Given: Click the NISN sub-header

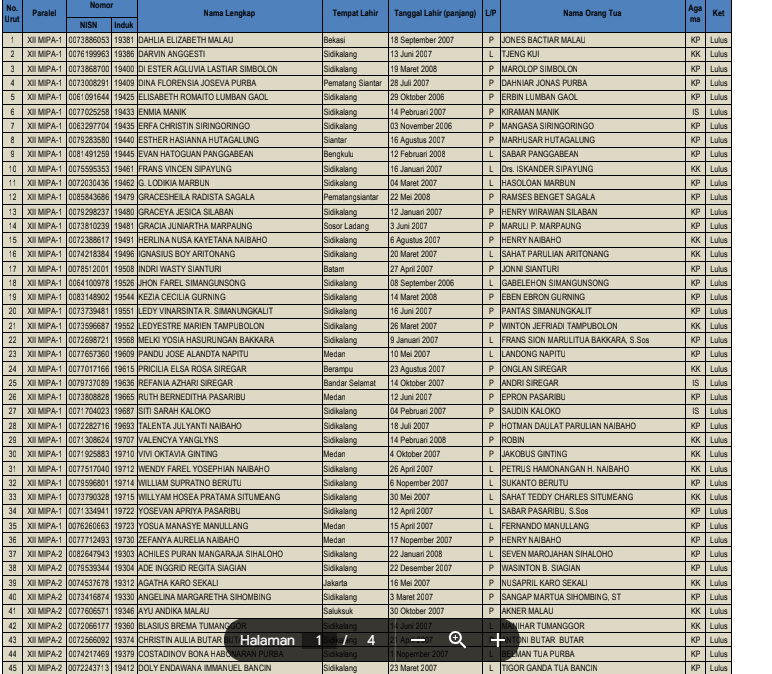Looking at the screenshot, I should click(x=89, y=25).
